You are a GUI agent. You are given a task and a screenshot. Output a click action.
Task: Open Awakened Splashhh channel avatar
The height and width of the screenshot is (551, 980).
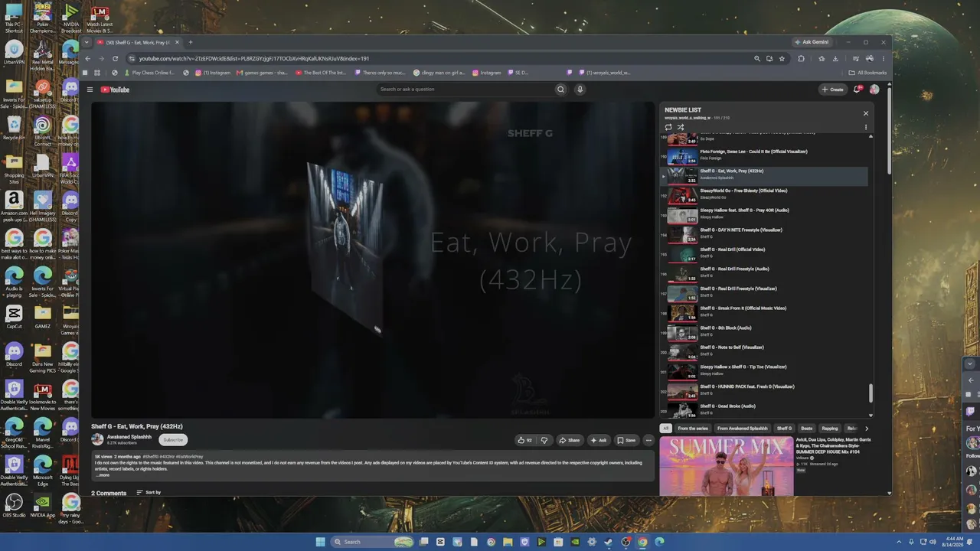[x=97, y=439]
